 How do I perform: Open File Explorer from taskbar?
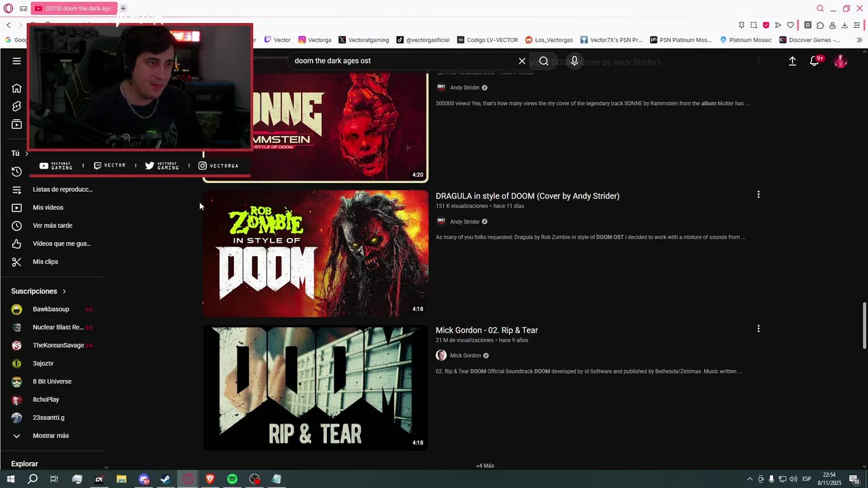[121, 479]
